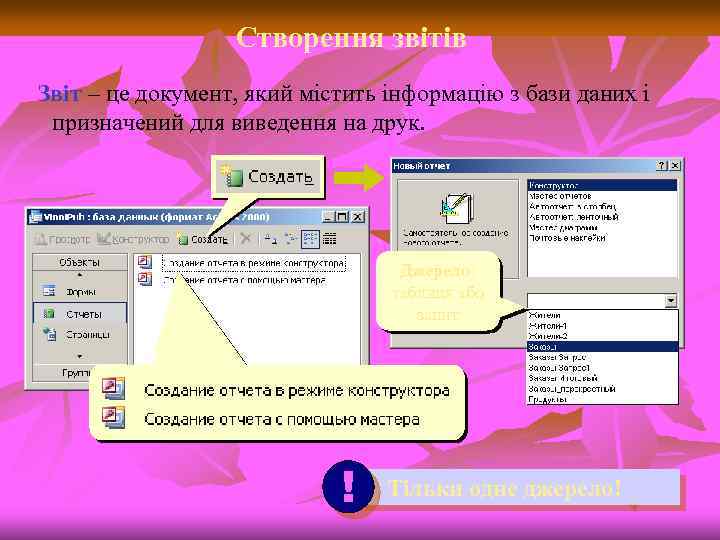Click enlarged icon beside 'Создание отчета в режиме конструктора'
Screen dimensions: 720x540
coord(113,389)
